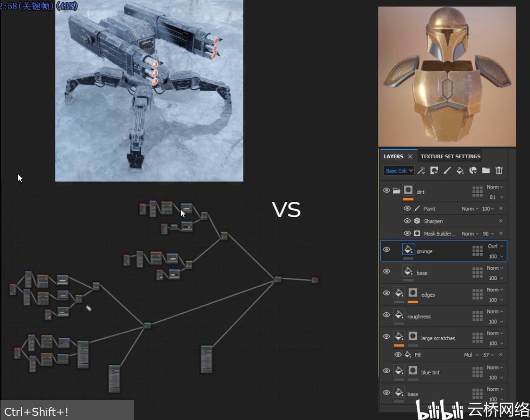530x420 pixels.
Task: Select the roughness layer name
Action: 419,317
